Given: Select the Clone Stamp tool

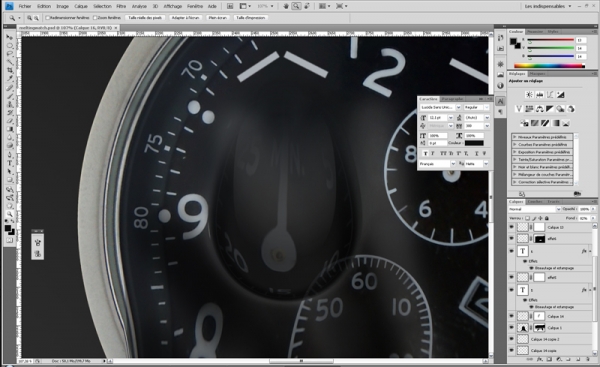Looking at the screenshot, I should (x=10, y=104).
